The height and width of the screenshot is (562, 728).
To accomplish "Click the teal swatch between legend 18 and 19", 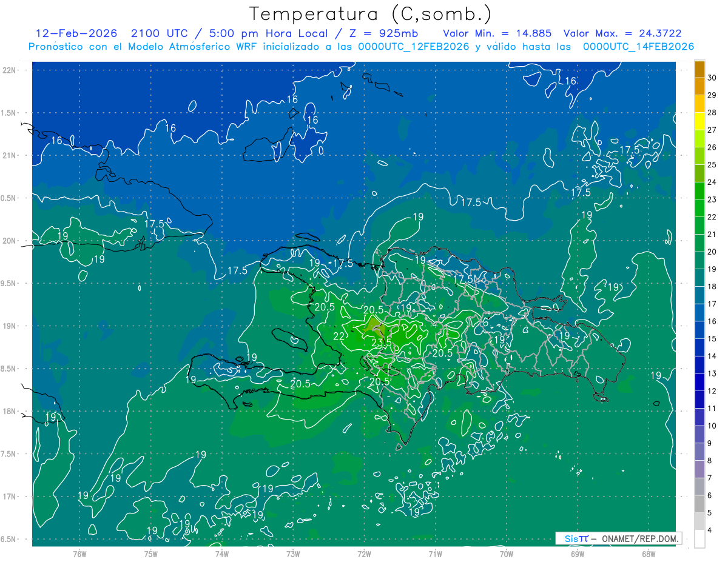I will tap(699, 278).
